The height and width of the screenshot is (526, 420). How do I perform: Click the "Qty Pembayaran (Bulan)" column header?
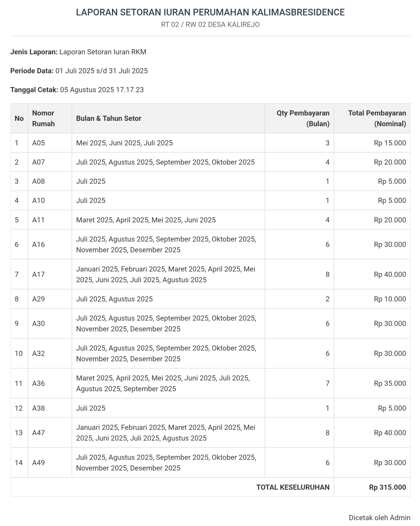tap(303, 118)
